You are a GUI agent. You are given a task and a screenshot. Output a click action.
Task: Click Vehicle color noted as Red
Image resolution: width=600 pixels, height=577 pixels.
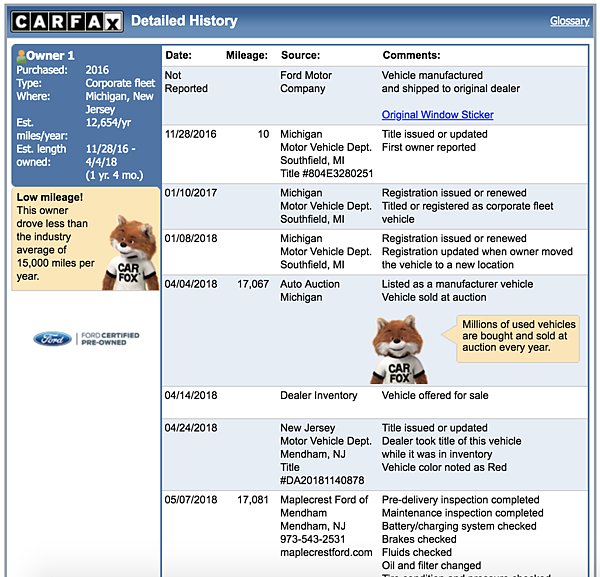tap(444, 467)
